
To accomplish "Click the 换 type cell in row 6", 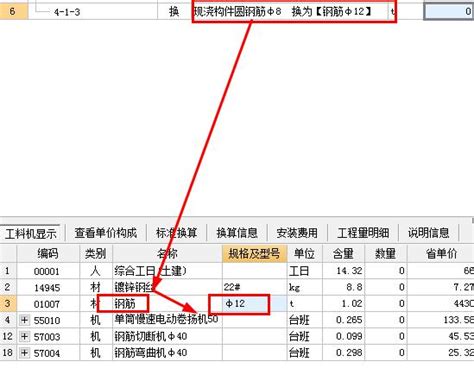I will point(174,12).
